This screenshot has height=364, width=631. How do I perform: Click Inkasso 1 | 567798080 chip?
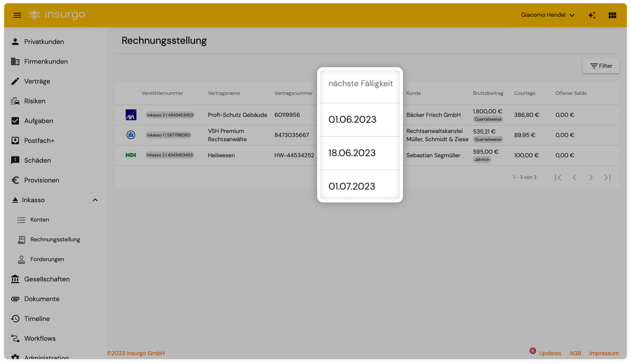(x=169, y=135)
